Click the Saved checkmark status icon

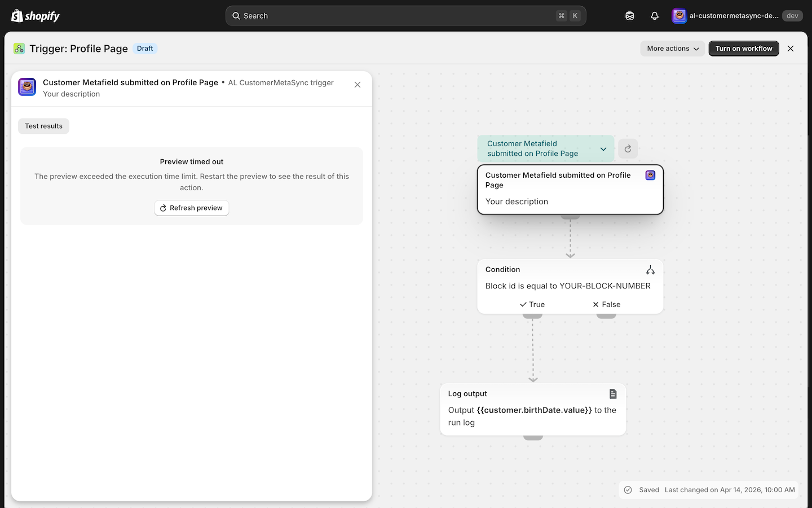pyautogui.click(x=628, y=490)
